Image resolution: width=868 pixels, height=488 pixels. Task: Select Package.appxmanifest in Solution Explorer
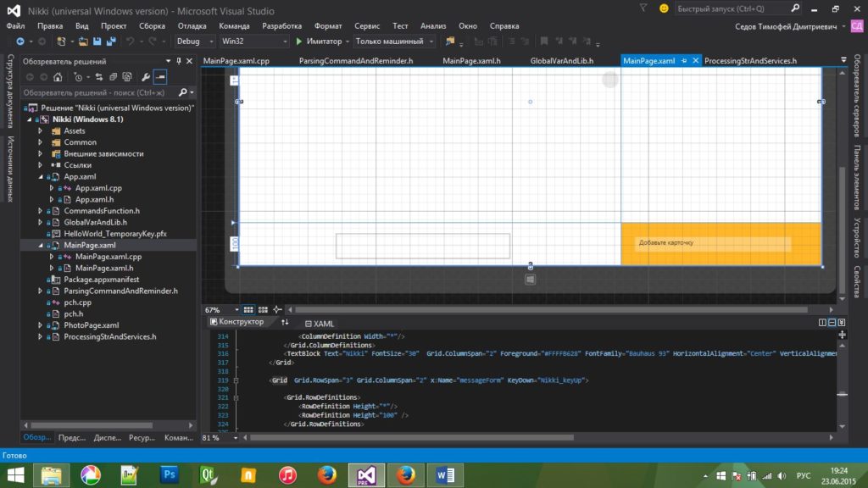click(101, 279)
